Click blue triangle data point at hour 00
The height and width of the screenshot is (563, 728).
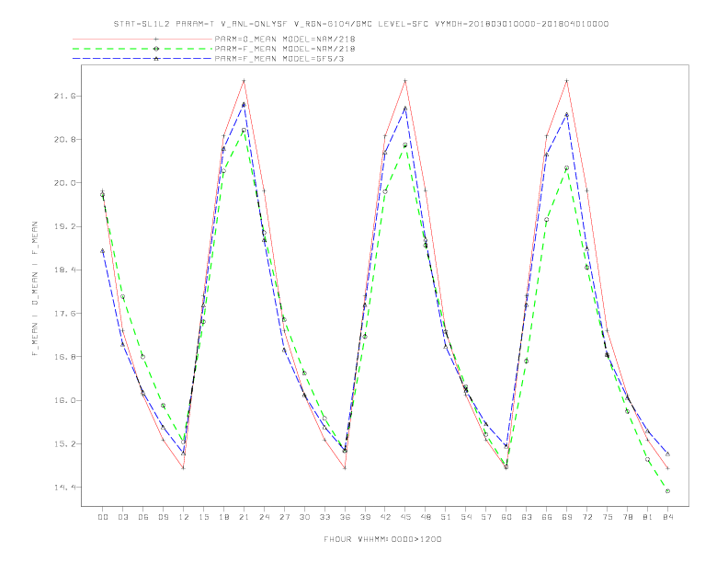point(103,251)
